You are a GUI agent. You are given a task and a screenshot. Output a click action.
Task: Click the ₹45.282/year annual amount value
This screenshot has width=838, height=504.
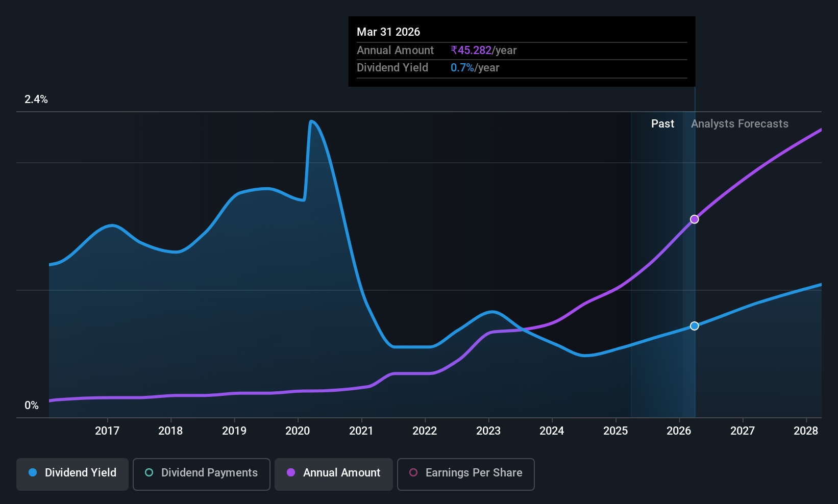point(483,51)
